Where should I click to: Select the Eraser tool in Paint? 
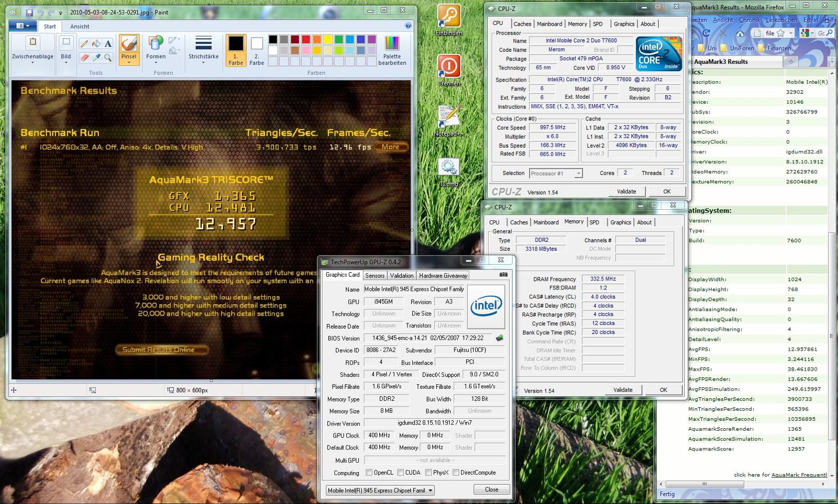84,57
